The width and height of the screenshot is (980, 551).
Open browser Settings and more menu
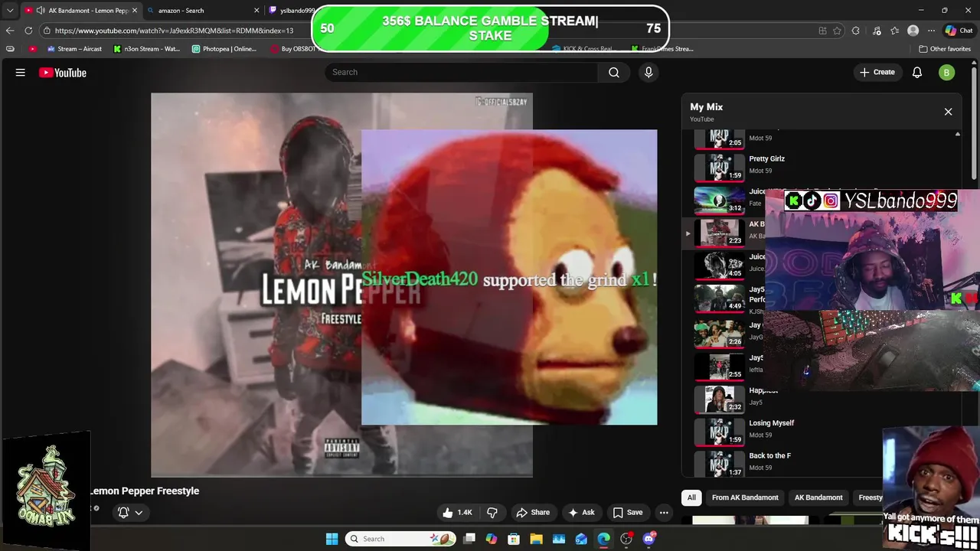point(931,31)
